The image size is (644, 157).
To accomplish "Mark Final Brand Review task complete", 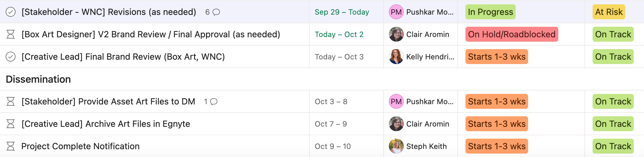I will point(11,57).
